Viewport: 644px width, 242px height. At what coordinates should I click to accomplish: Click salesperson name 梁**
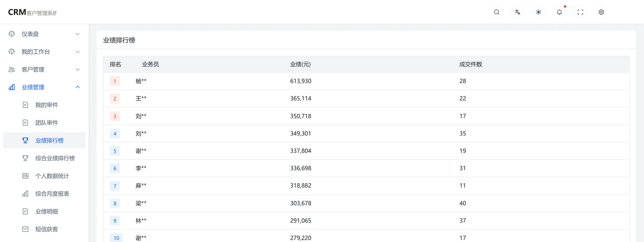(141, 203)
